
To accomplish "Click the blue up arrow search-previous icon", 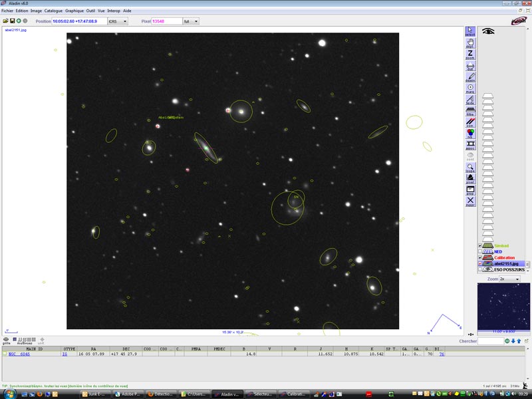I will (519, 341).
